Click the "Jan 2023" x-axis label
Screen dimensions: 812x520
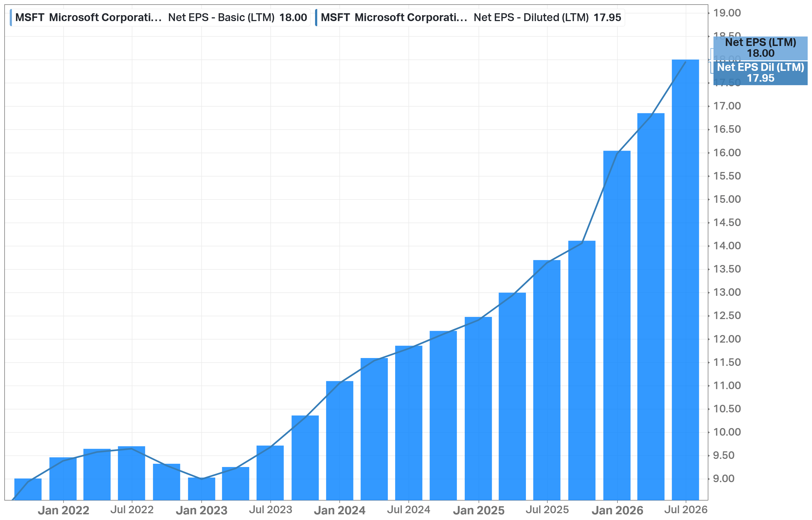point(202,510)
